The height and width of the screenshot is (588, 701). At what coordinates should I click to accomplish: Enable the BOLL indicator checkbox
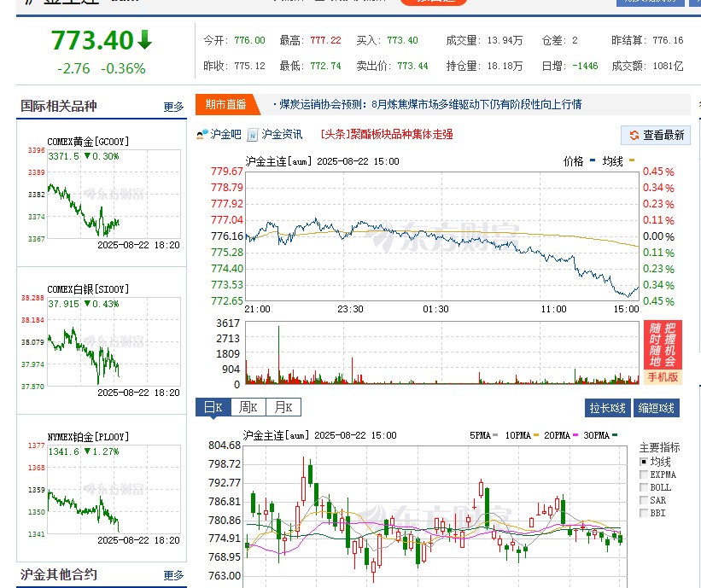click(x=642, y=487)
